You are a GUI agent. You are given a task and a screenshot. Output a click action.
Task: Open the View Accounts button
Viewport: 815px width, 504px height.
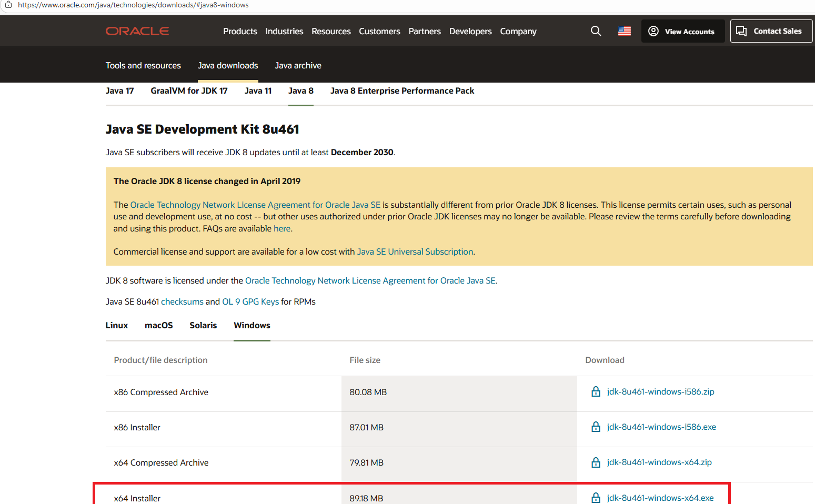(x=683, y=31)
